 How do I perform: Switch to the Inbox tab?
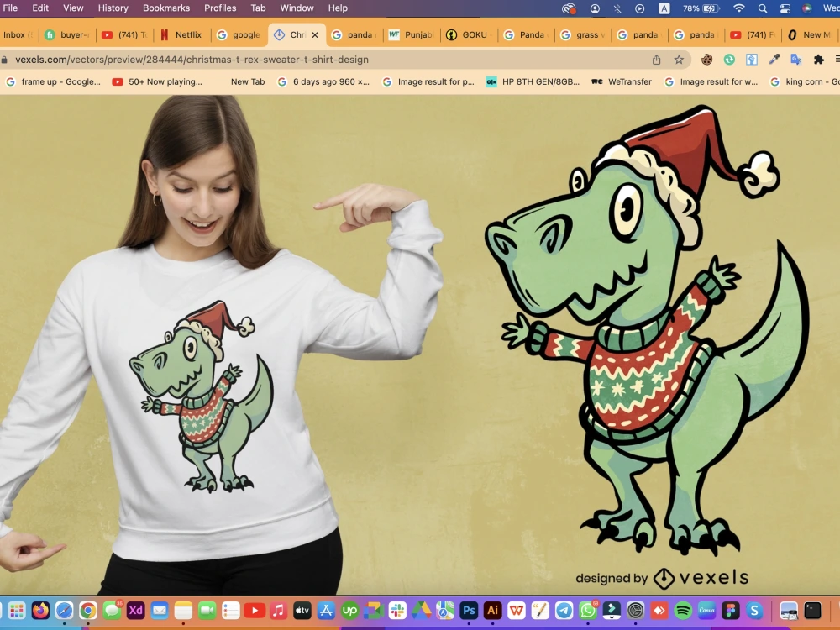tap(17, 34)
